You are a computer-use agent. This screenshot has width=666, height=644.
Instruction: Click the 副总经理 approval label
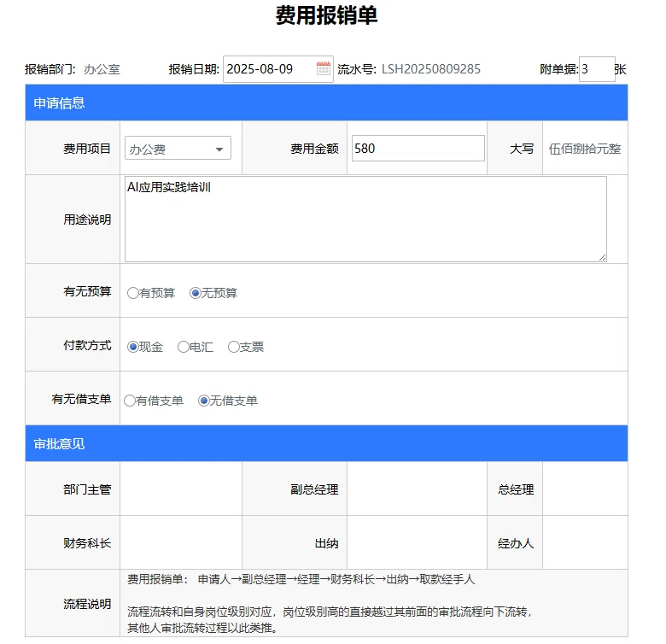point(314,489)
